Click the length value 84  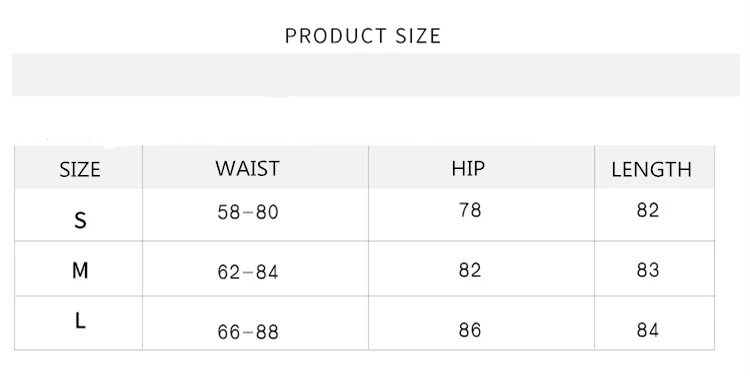(x=648, y=330)
